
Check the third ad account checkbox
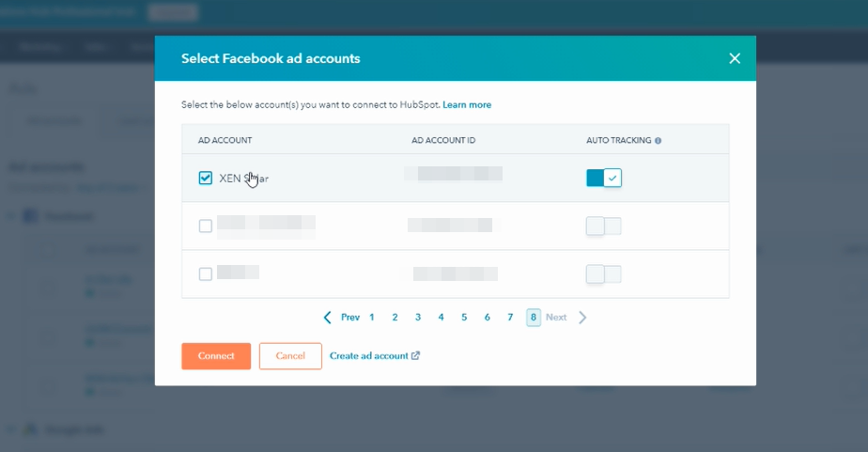[206, 274]
